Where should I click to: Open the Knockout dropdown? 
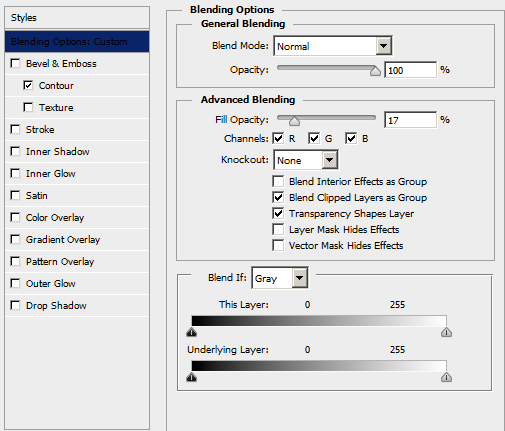pos(306,160)
